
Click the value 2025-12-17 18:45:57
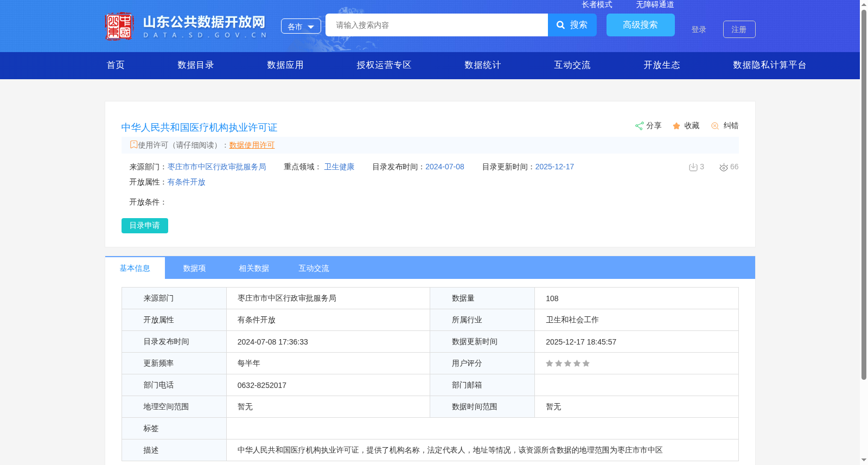coord(581,342)
